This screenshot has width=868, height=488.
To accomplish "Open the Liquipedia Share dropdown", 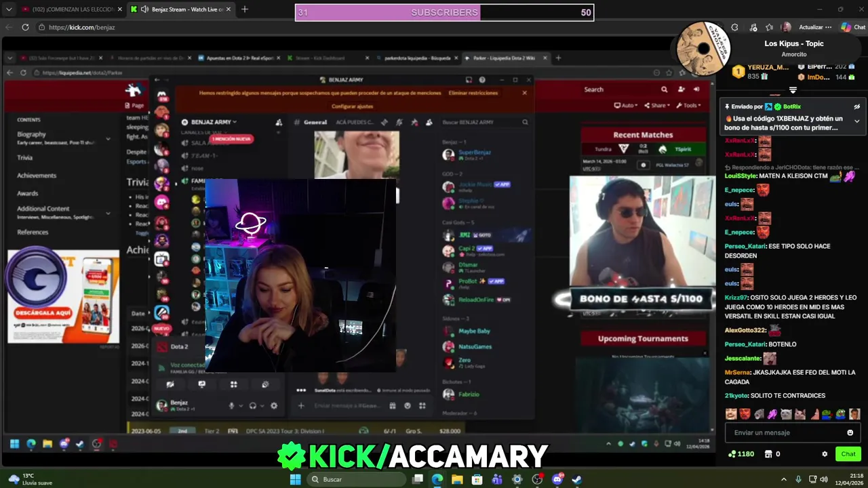I will click(x=658, y=105).
